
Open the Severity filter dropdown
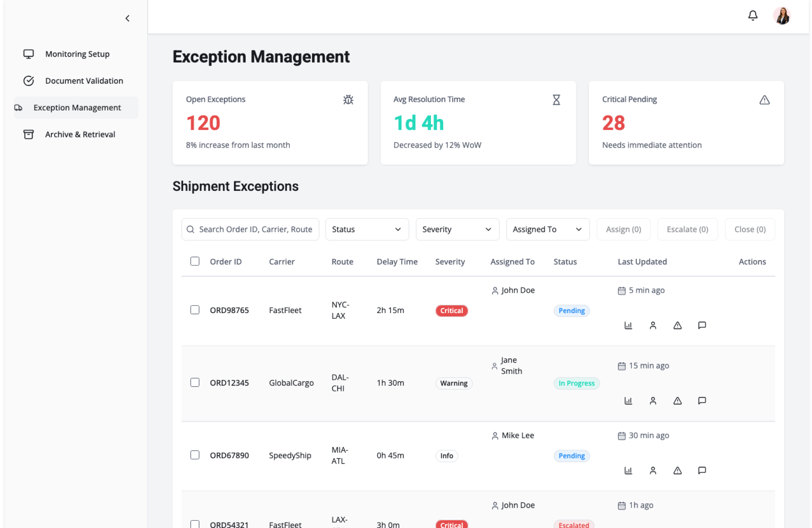[457, 229]
